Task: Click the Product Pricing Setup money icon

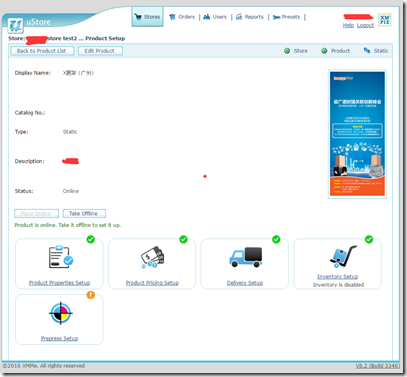Action: coord(153,257)
